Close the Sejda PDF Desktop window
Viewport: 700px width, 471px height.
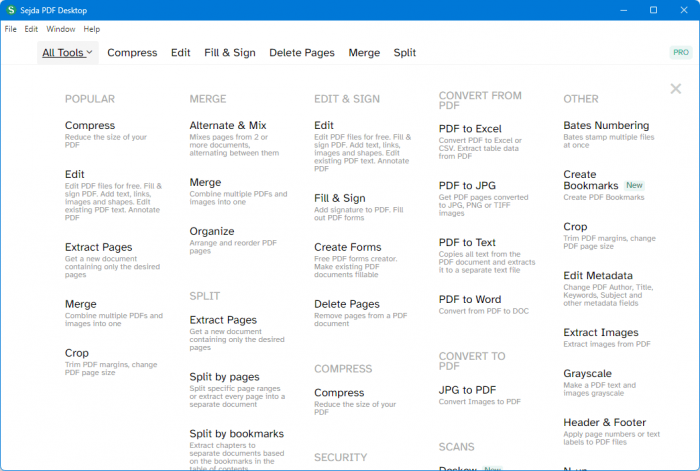tap(683, 10)
